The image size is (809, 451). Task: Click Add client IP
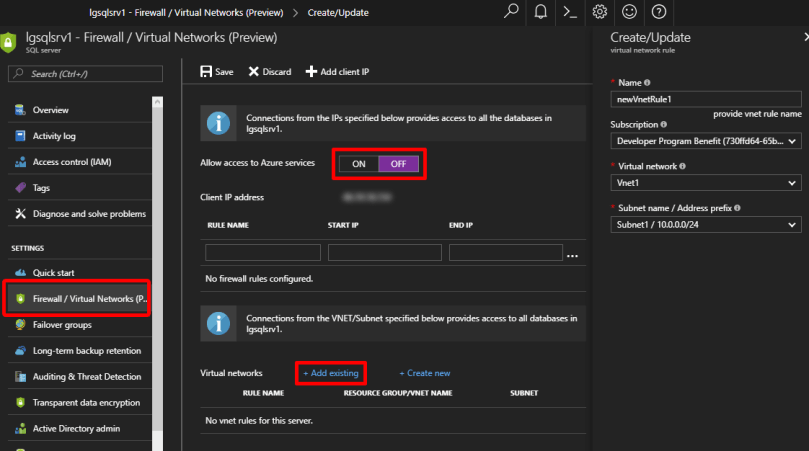(x=338, y=72)
